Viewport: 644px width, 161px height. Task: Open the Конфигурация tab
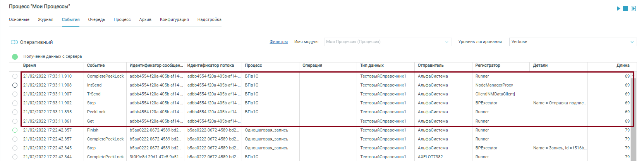[174, 19]
